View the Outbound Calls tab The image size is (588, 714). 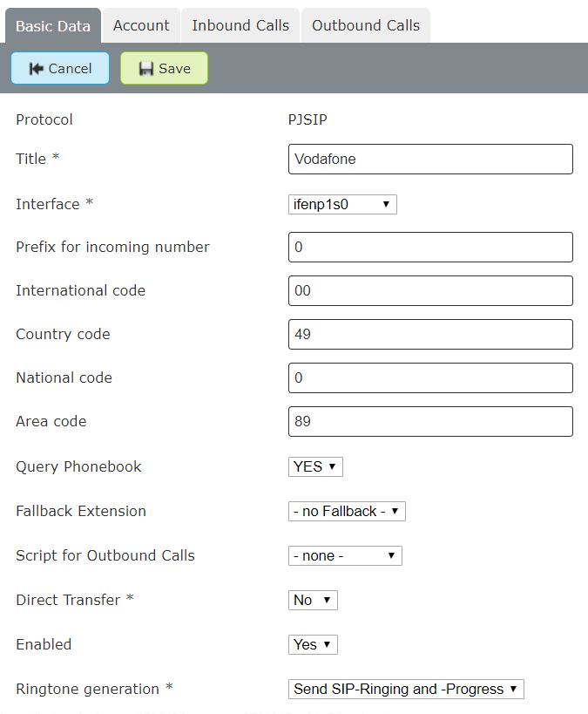(365, 25)
